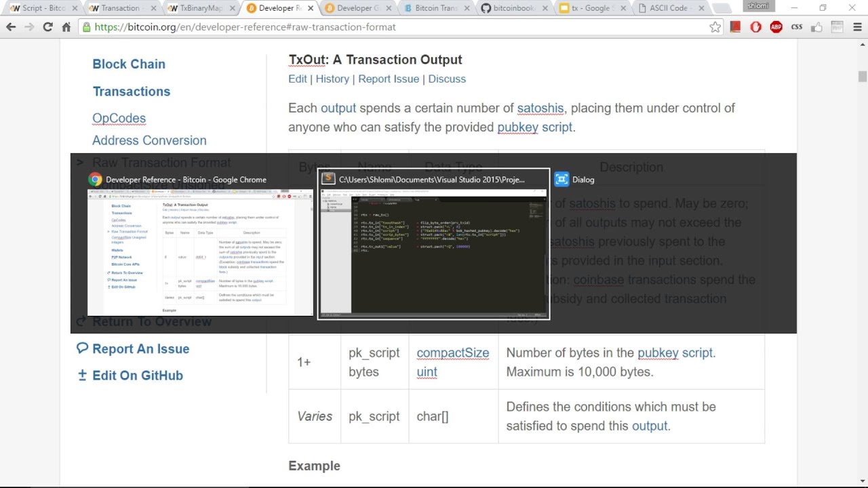This screenshot has height=488, width=868.
Task: Click the Report An Issue sidebar link
Action: [x=140, y=348]
